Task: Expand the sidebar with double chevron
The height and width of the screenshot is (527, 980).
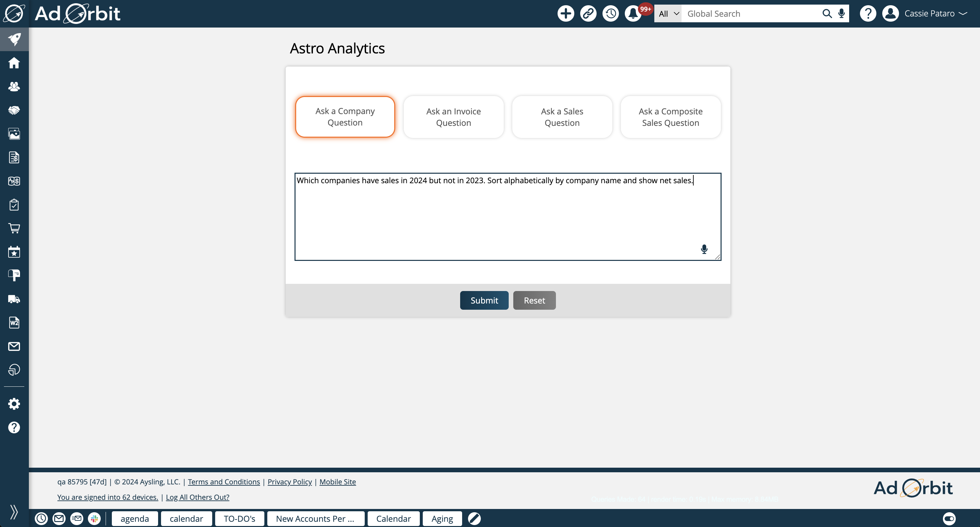Action: [14, 512]
